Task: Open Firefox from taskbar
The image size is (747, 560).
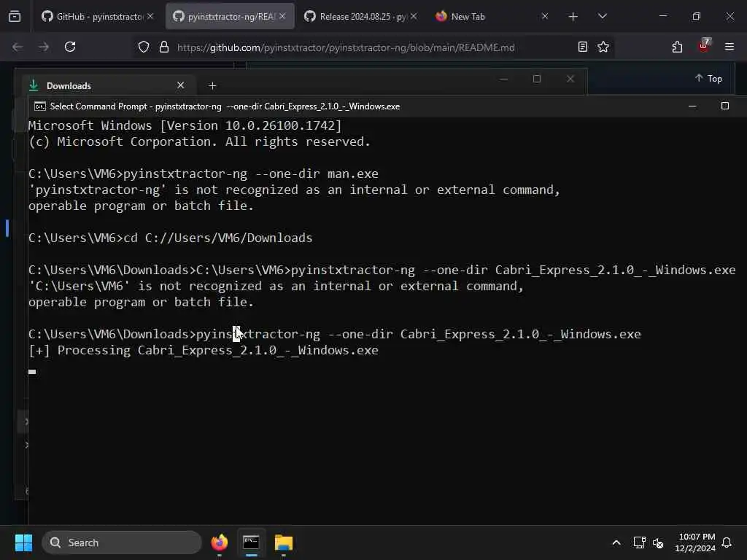Action: click(219, 542)
